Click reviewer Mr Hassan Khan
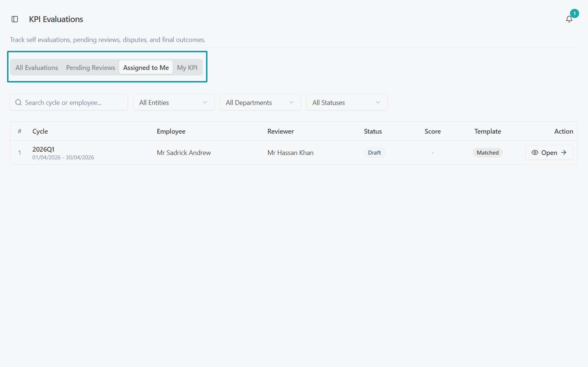Viewport: 588px width, 367px height. click(x=290, y=153)
